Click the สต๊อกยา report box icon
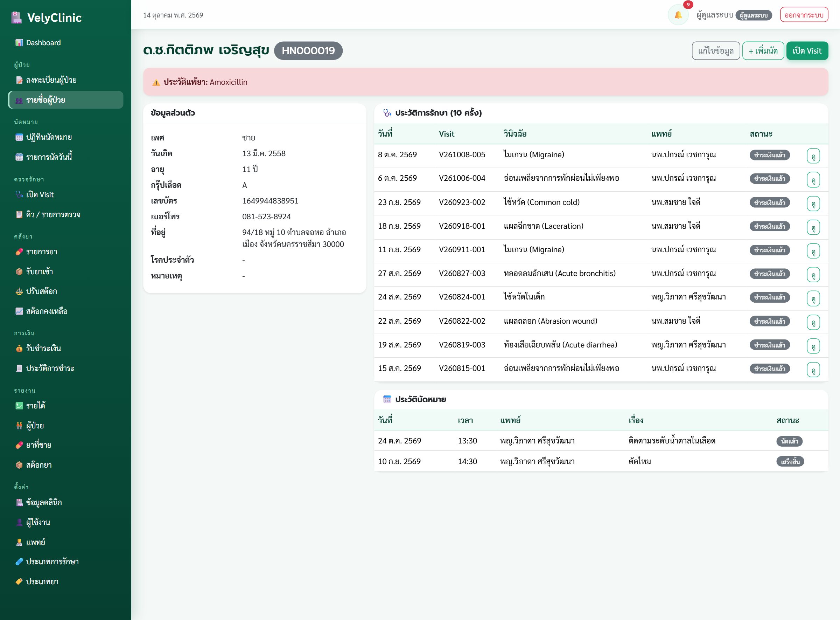 coord(19,465)
